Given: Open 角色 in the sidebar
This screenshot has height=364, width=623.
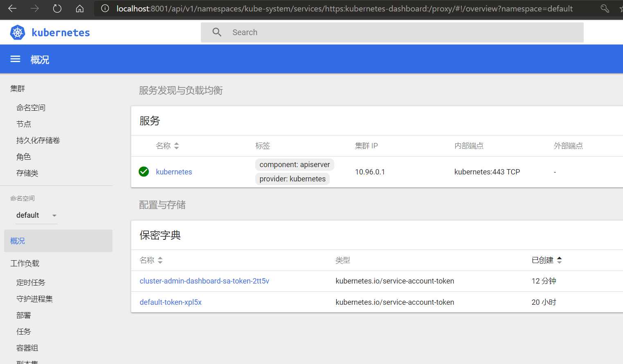Looking at the screenshot, I should pyautogui.click(x=23, y=157).
